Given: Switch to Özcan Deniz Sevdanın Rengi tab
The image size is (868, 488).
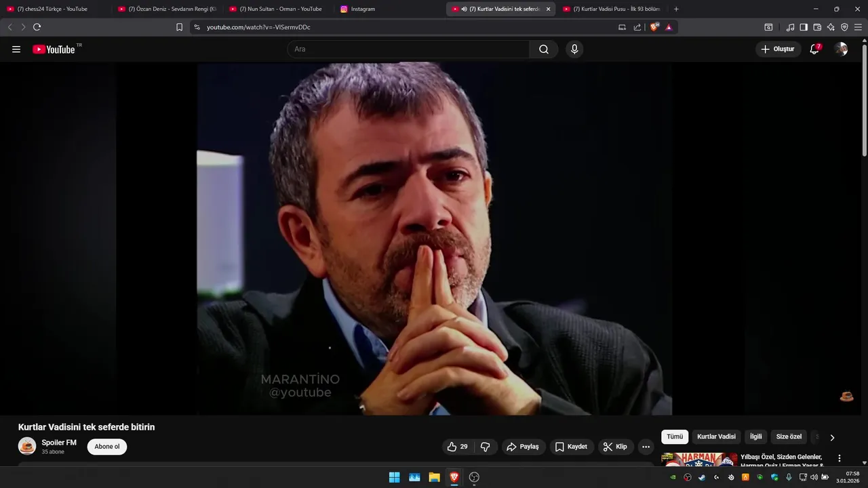Looking at the screenshot, I should (x=167, y=9).
